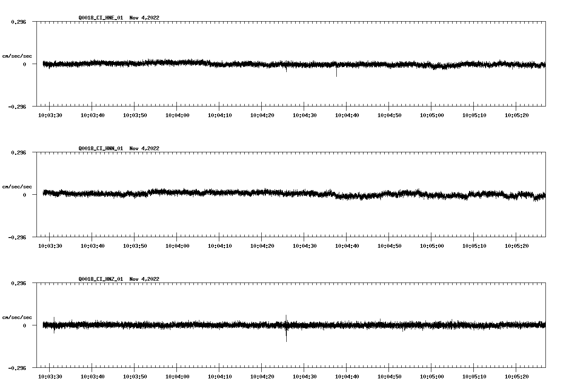
Task: Click the small HNE spike near 10:04:26
Action: click(x=286, y=69)
